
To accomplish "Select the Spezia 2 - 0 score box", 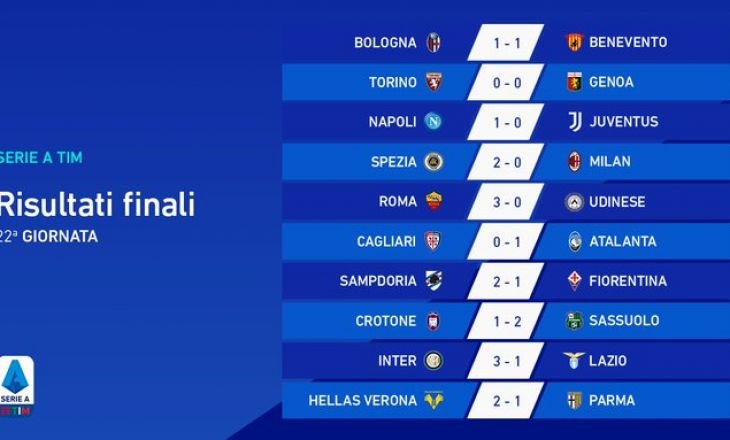I will (x=505, y=162).
